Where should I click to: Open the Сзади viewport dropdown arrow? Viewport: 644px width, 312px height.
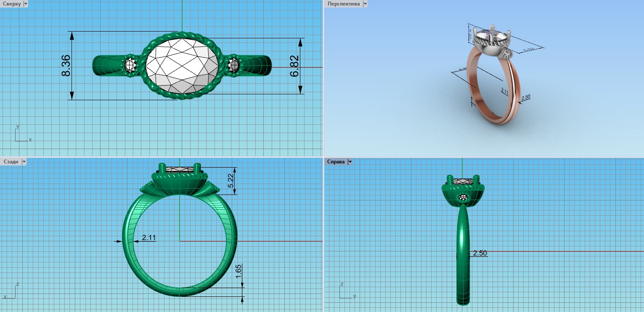[x=24, y=162]
